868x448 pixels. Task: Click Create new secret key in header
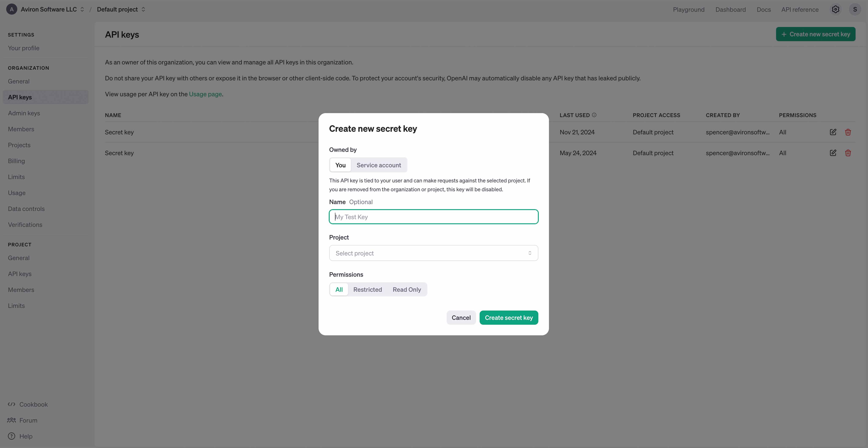click(815, 34)
